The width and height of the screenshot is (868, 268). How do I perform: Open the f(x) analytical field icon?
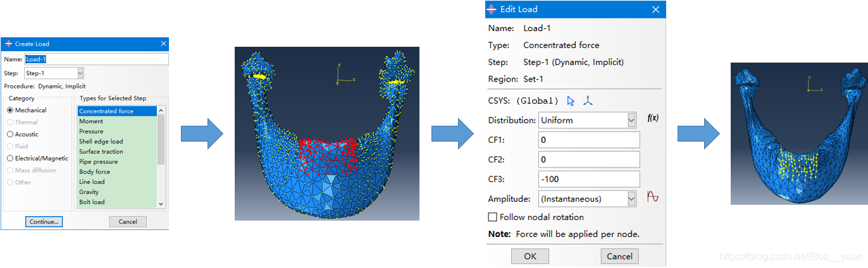point(653,118)
